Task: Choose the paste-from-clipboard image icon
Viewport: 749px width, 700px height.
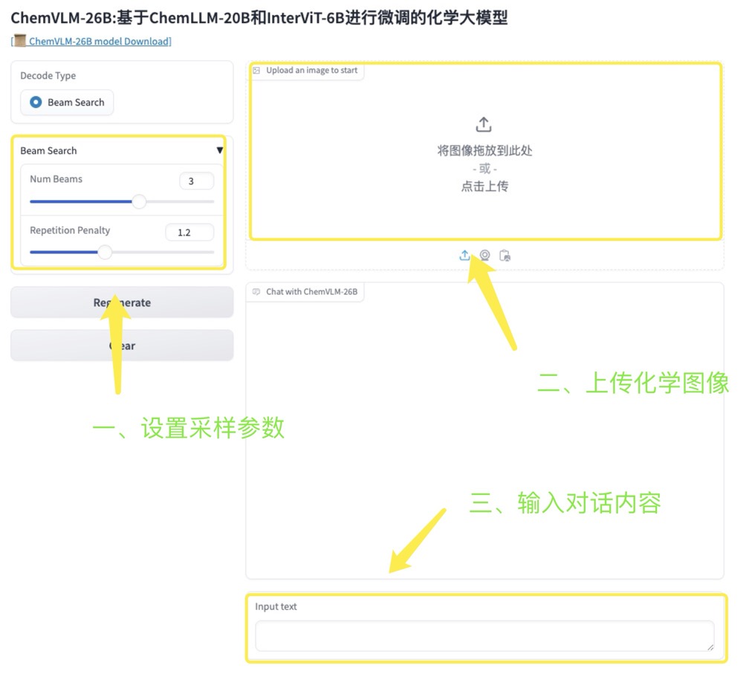Action: (x=505, y=256)
